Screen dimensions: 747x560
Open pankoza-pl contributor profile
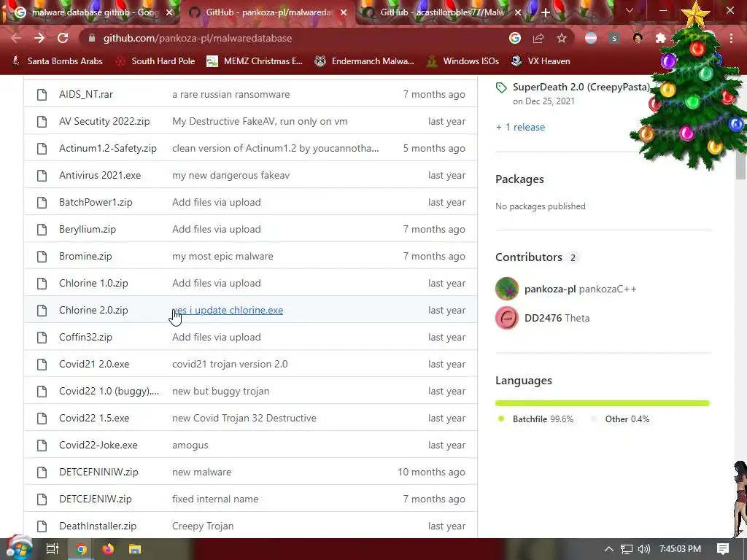pyautogui.click(x=550, y=289)
